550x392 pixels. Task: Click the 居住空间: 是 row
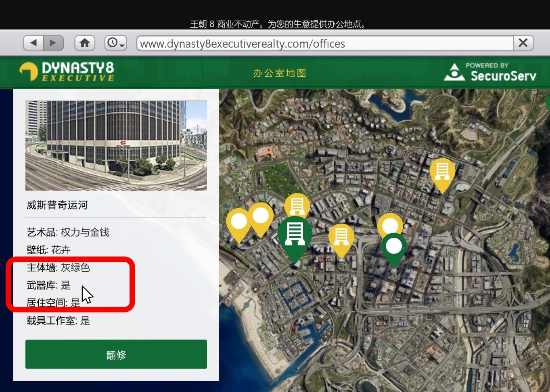pos(53,303)
